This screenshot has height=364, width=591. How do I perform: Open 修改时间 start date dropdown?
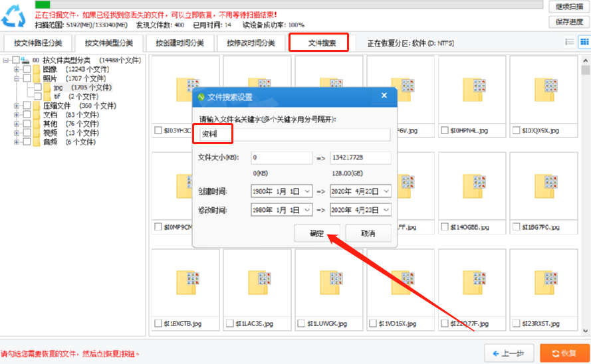(308, 210)
